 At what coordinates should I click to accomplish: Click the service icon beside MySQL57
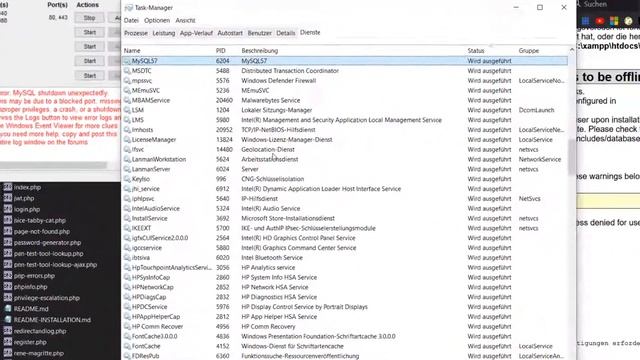[127, 61]
